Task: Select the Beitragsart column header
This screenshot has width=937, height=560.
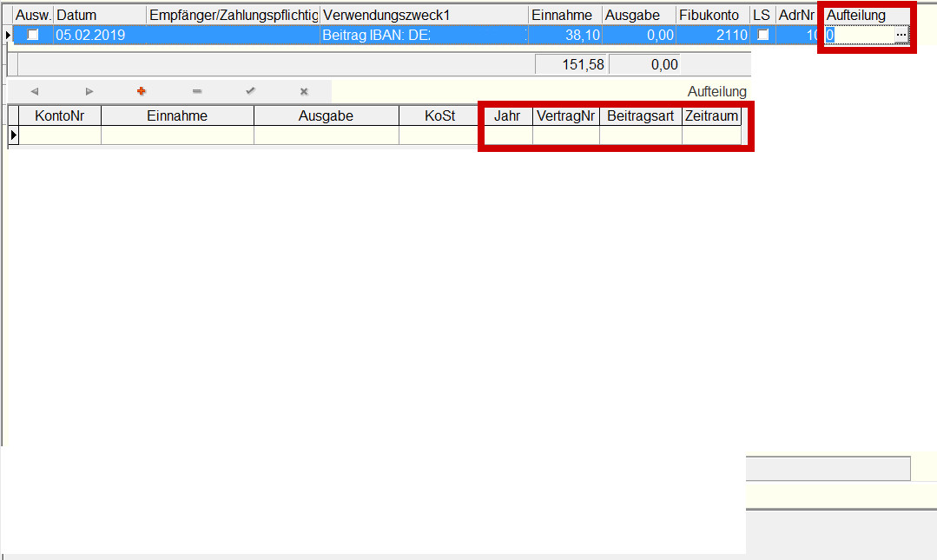Action: coord(640,116)
